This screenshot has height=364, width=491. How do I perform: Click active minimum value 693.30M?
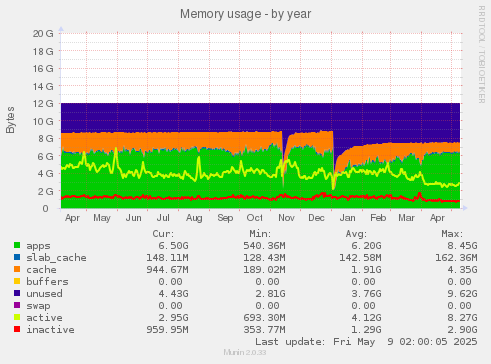(x=264, y=318)
